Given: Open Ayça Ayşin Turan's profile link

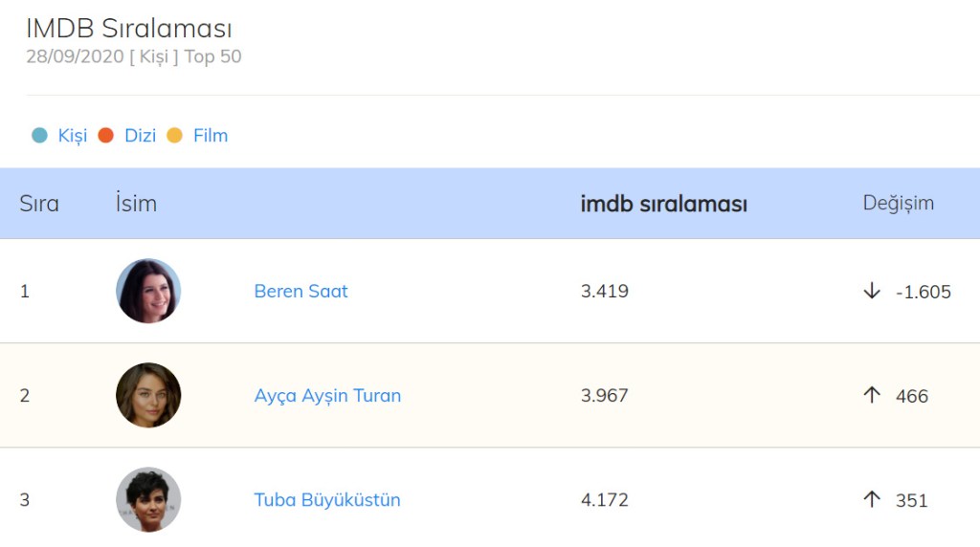Looking at the screenshot, I should pyautogui.click(x=327, y=395).
